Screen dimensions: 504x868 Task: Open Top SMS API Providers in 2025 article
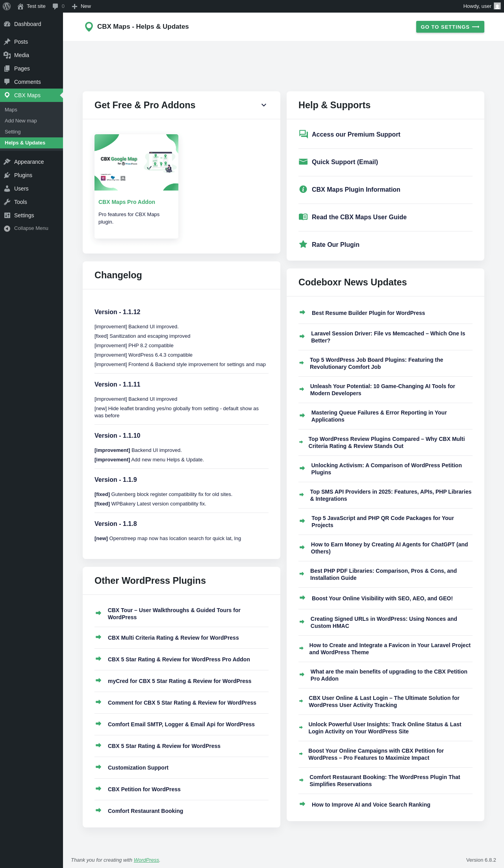tap(391, 495)
